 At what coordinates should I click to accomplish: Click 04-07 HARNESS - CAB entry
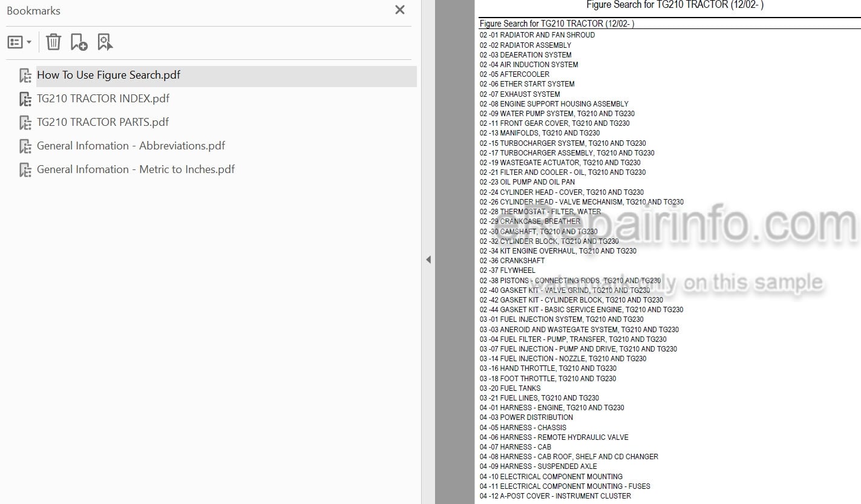[516, 447]
